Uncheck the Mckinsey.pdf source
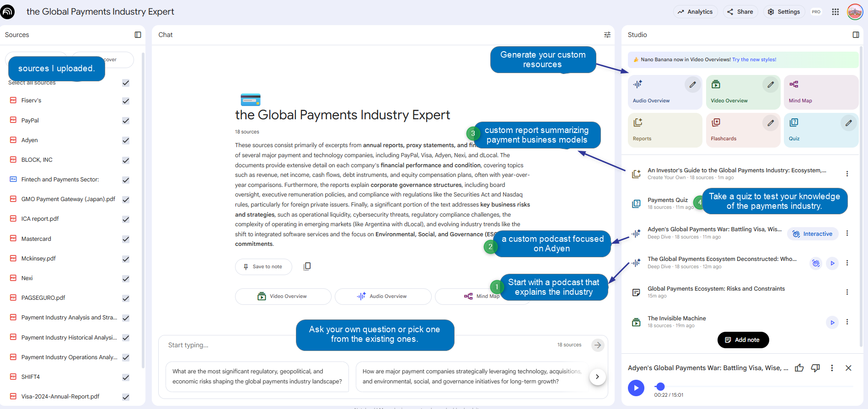Viewport: 868px width, 409px height. pyautogui.click(x=126, y=259)
